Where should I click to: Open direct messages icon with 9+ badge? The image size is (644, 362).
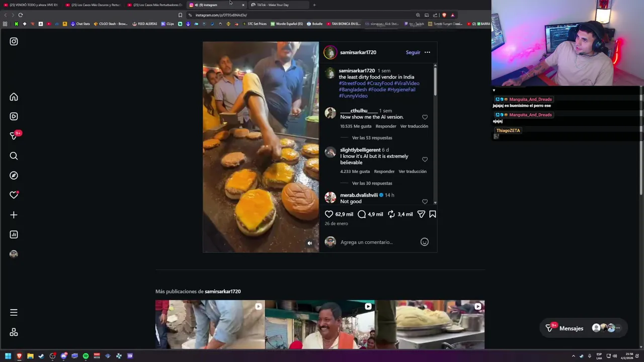pos(15,136)
